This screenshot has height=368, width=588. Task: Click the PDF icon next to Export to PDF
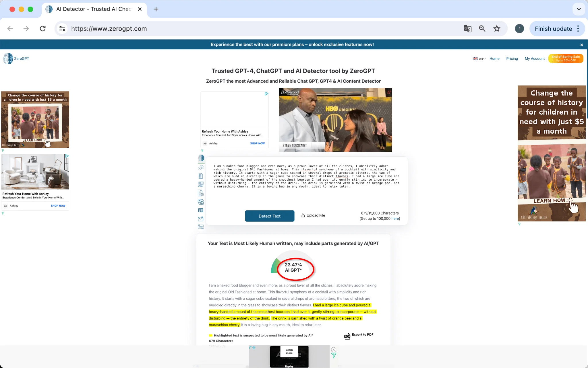point(347,336)
